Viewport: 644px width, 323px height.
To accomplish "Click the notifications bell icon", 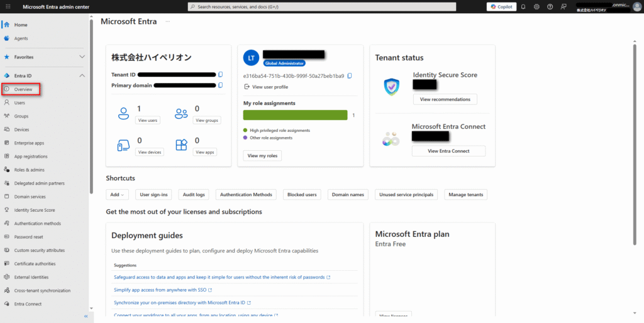I will [523, 6].
